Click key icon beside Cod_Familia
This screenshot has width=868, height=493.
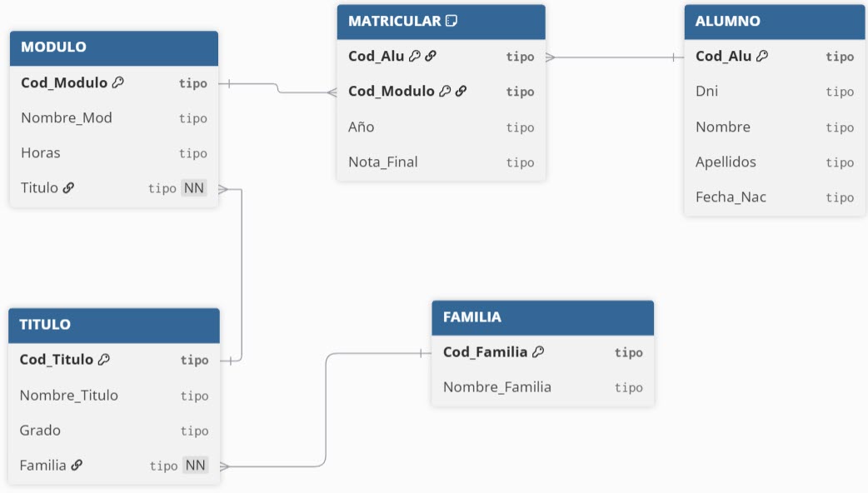coord(538,352)
